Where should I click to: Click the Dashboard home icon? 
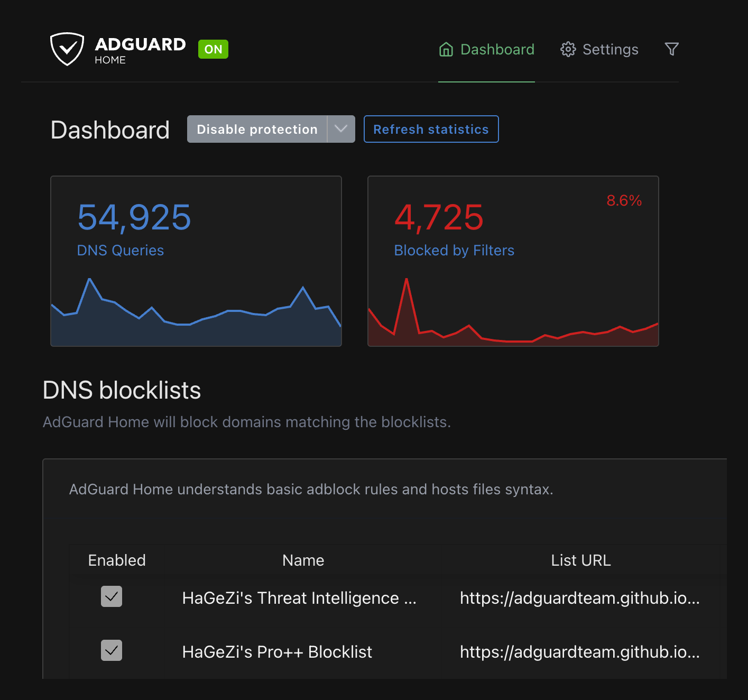click(446, 49)
